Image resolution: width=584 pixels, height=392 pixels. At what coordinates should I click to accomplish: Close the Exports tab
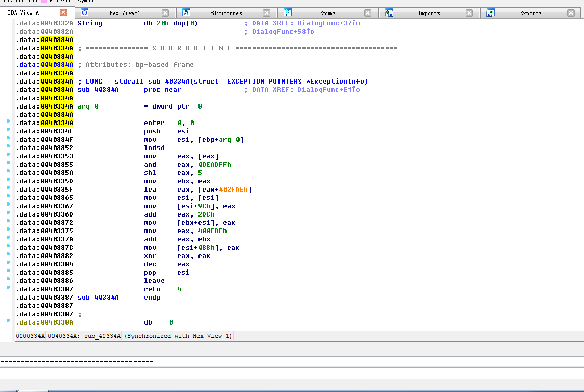point(571,13)
